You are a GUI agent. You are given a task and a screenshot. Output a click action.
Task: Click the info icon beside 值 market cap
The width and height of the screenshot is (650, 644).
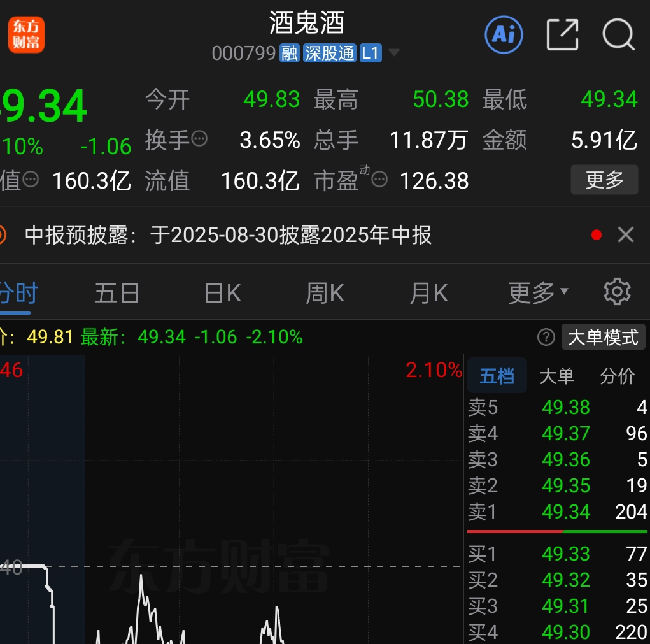[31, 180]
